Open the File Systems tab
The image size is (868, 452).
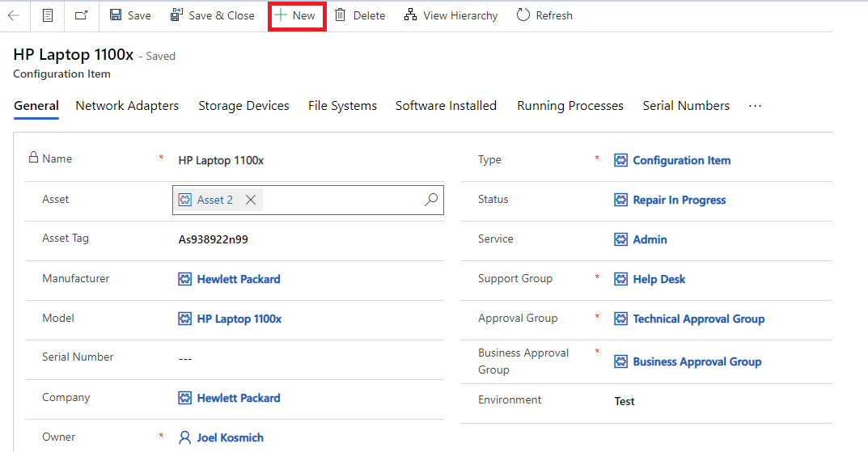click(x=343, y=106)
